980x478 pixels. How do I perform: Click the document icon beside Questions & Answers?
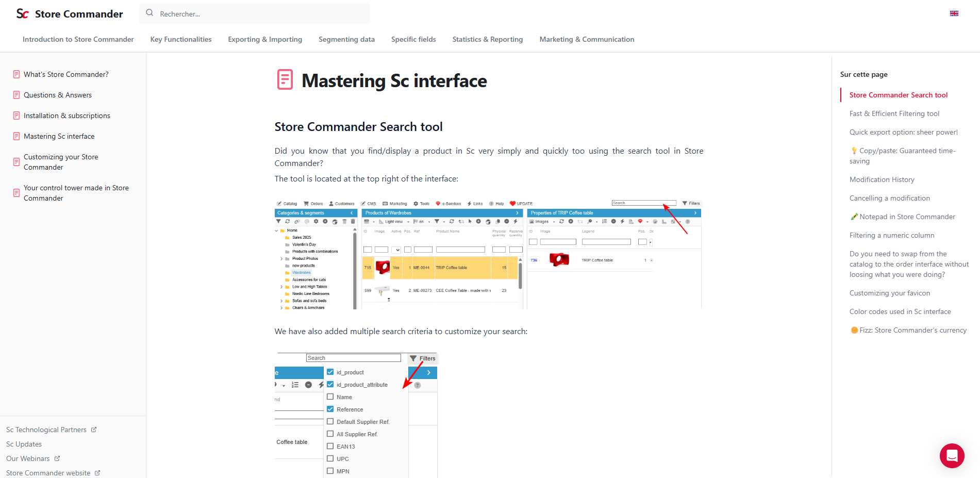point(16,95)
